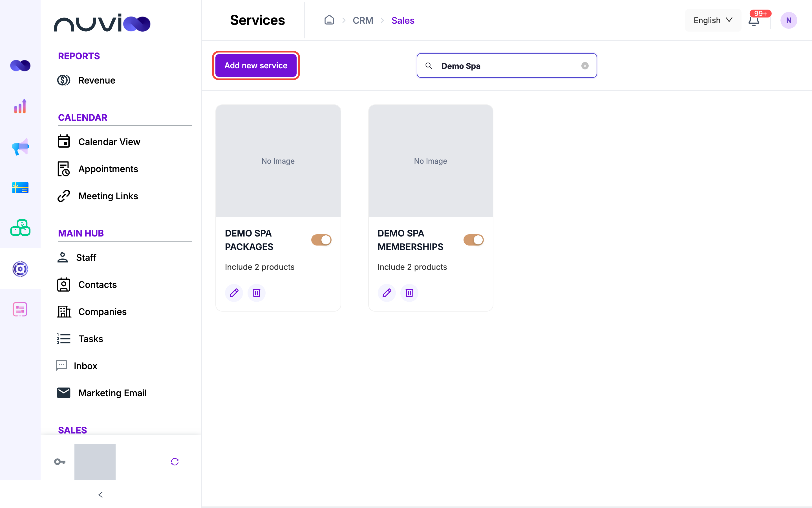The width and height of the screenshot is (812, 508).
Task: Click the Nuvi logo in the header
Action: (102, 23)
